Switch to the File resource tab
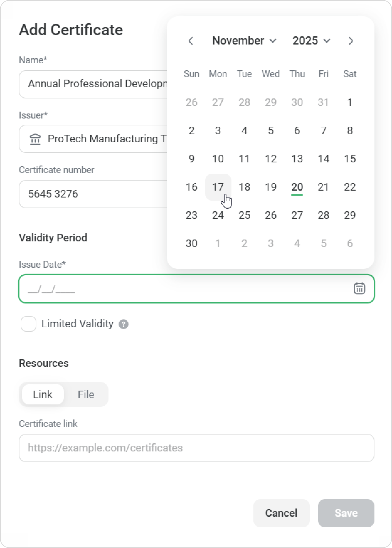Image resolution: width=392 pixels, height=548 pixels. [x=86, y=394]
